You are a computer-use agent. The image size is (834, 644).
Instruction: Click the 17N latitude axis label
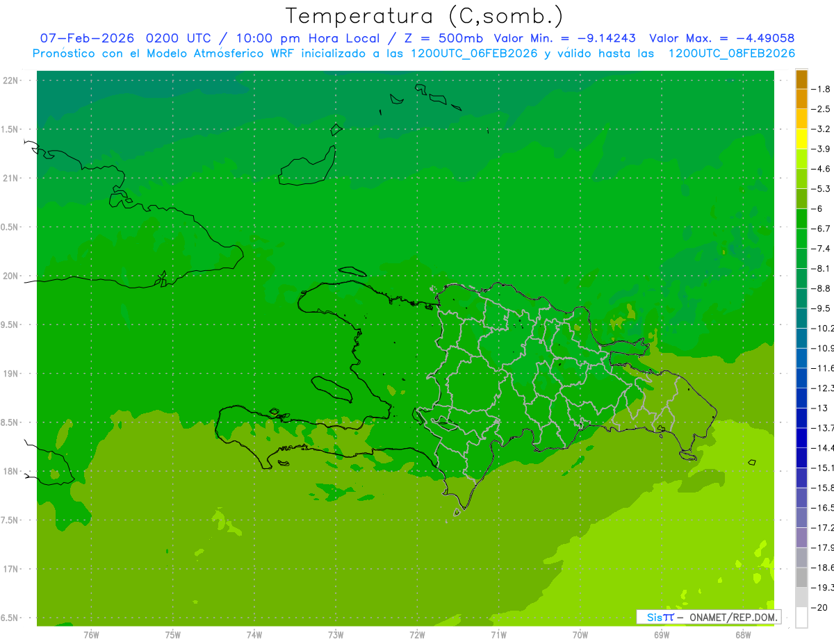[10, 569]
